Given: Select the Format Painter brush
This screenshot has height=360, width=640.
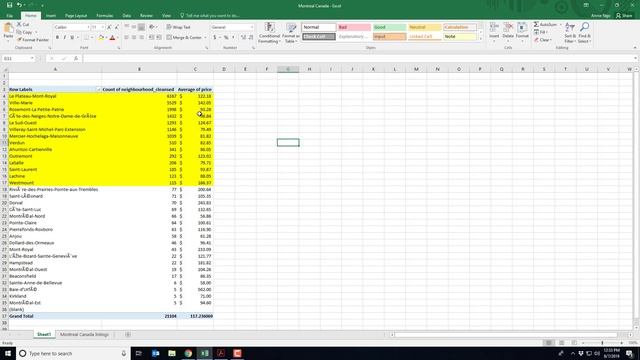Looking at the screenshot, I should 19,40.
